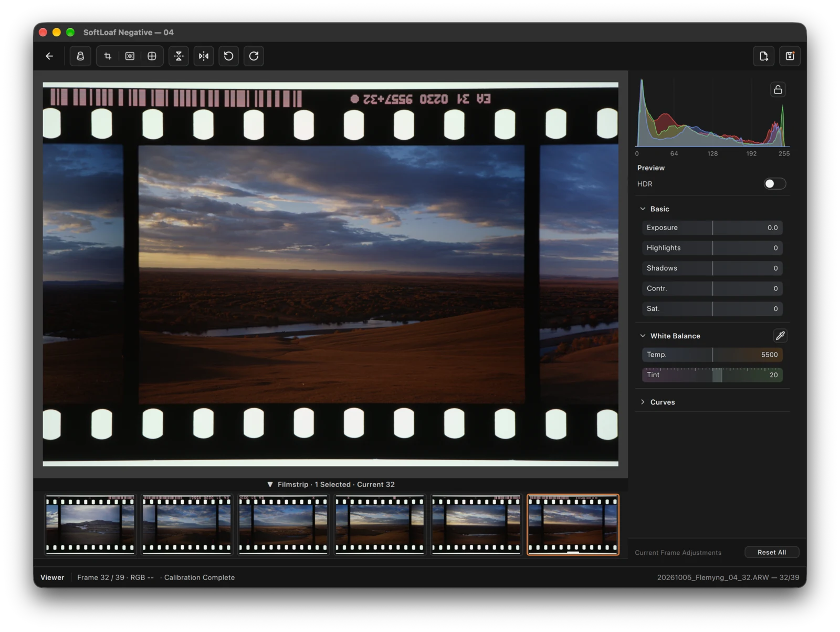Click the file name '20261005_Flemyng_04_32.ARW'
This screenshot has height=632, width=840.
(713, 577)
